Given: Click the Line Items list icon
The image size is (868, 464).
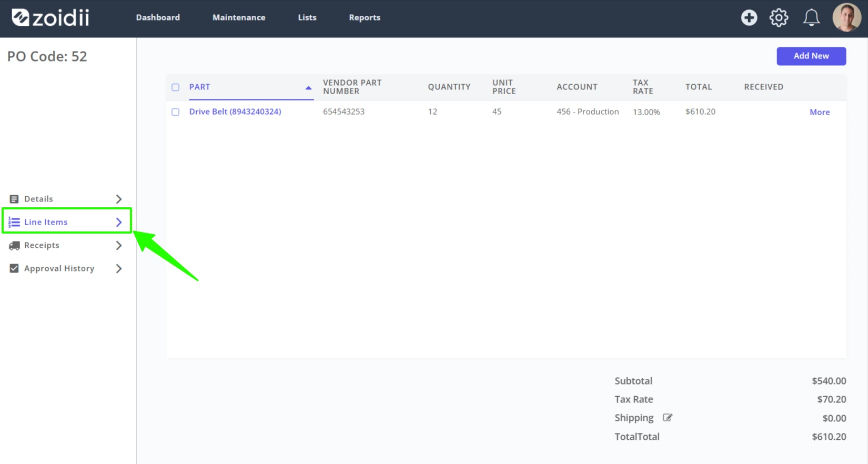Looking at the screenshot, I should [14, 222].
